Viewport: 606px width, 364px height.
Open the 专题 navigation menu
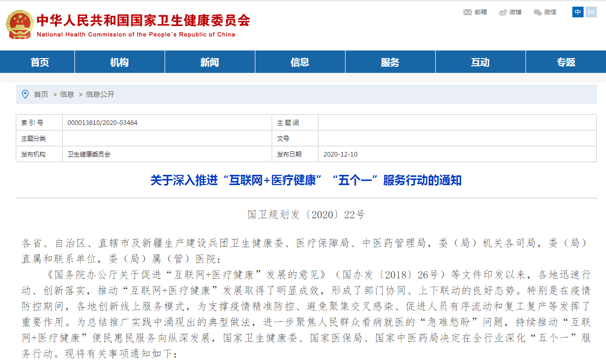coord(566,62)
